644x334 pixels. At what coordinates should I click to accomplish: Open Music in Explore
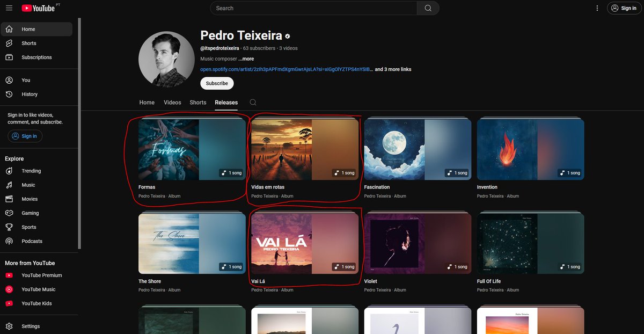pyautogui.click(x=37, y=185)
